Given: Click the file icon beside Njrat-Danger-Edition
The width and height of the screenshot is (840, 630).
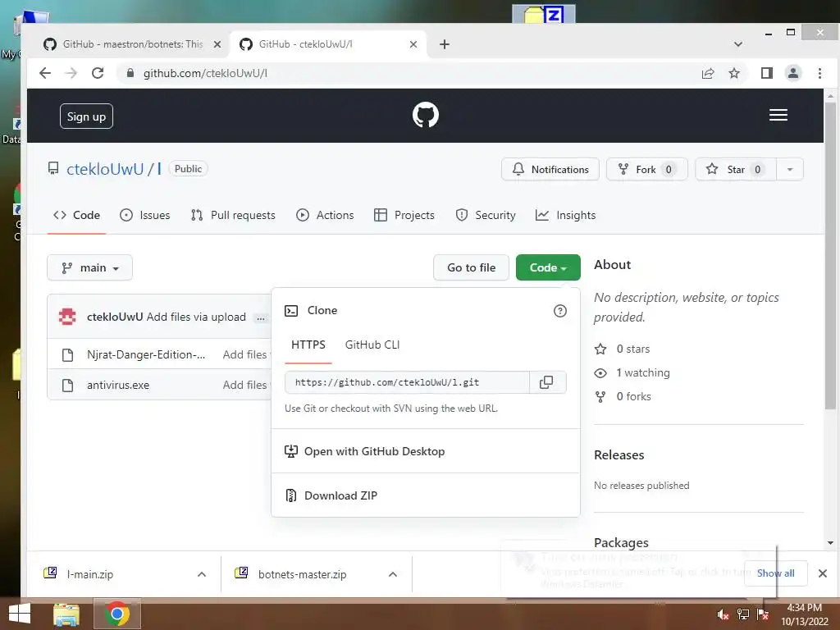Looking at the screenshot, I should (x=67, y=354).
